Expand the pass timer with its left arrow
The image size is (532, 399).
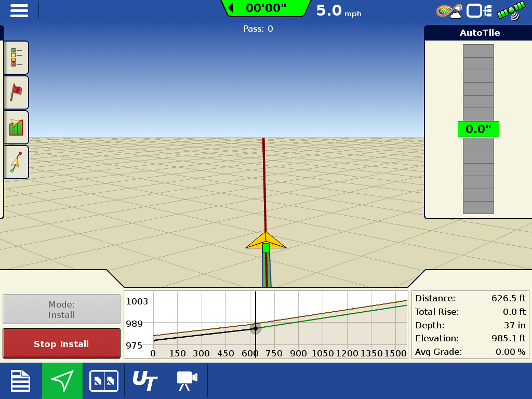pos(230,8)
